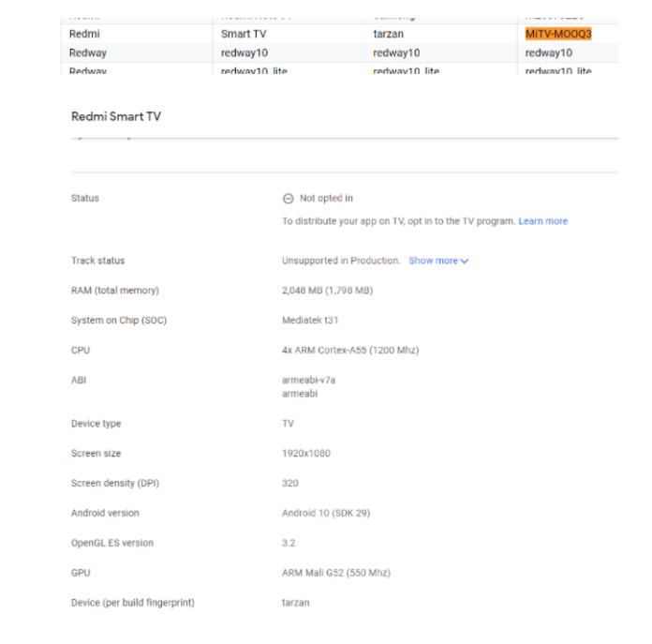Click the "Not opted in" status icon
The image size is (652, 644).
tap(288, 199)
